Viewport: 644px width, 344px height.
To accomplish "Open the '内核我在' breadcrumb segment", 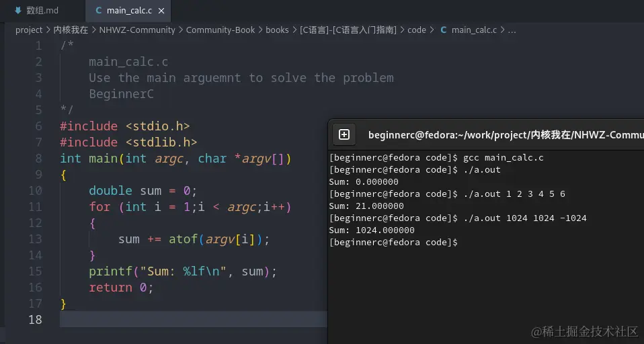I will [71, 30].
